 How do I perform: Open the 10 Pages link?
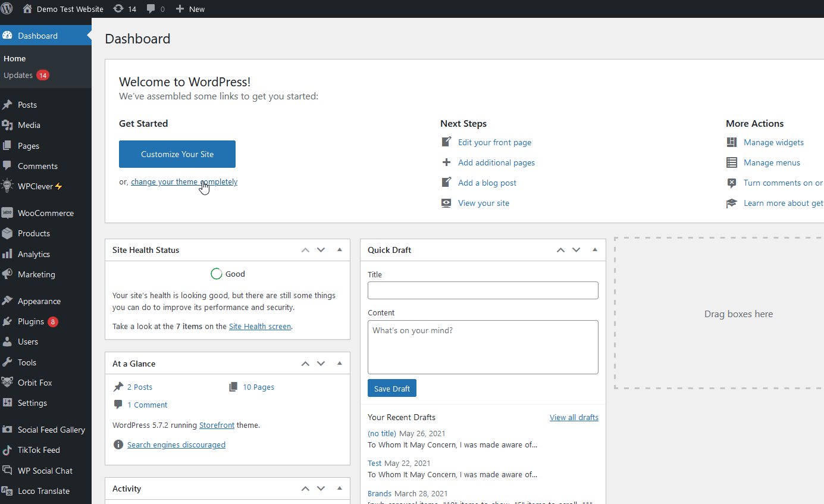pos(259,387)
